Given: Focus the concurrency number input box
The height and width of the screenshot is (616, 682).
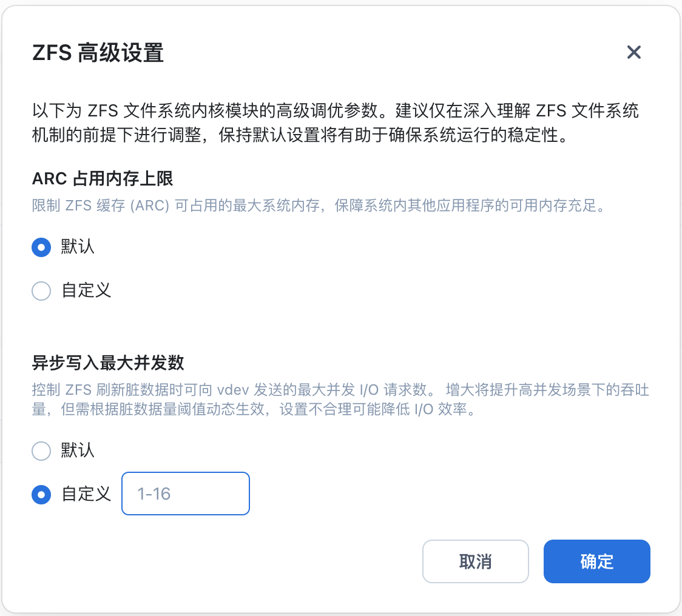Looking at the screenshot, I should click(x=185, y=494).
